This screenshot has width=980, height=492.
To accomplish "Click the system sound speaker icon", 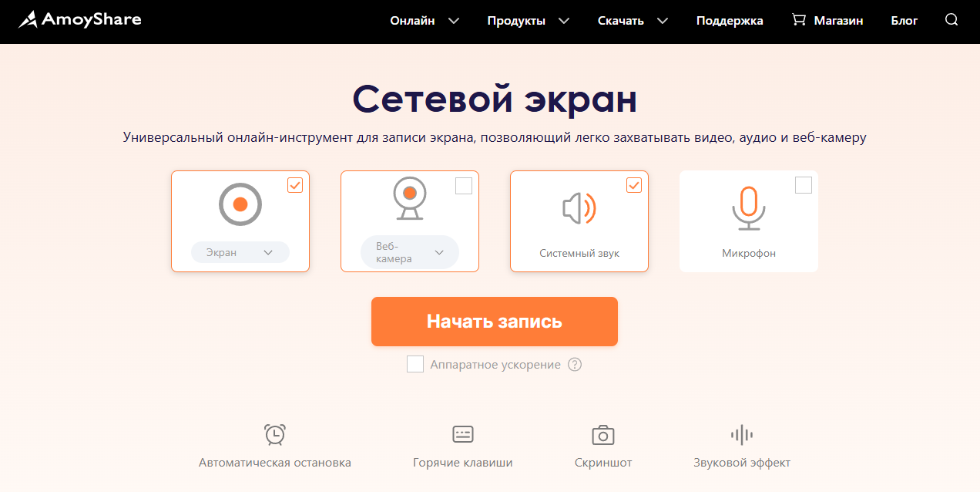I will tap(579, 208).
